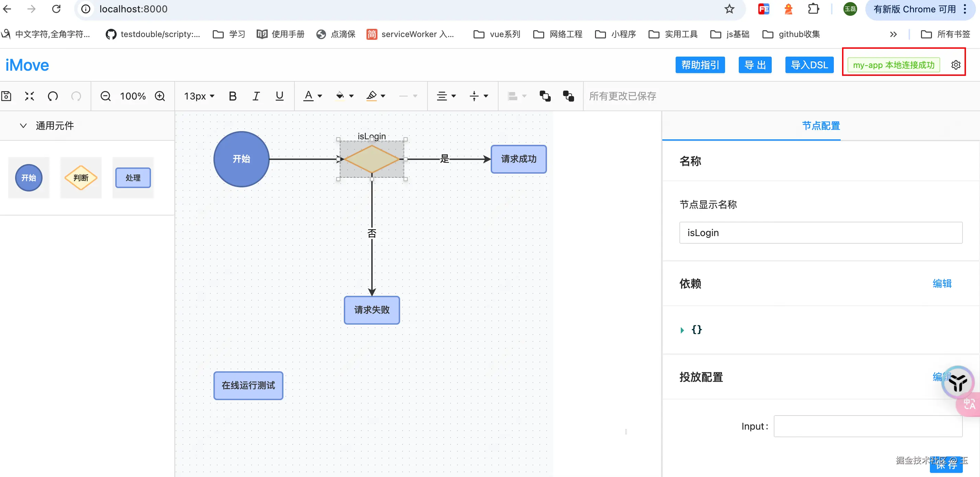This screenshot has width=980, height=477.
Task: Click the bring to front icon
Action: pyautogui.click(x=545, y=96)
